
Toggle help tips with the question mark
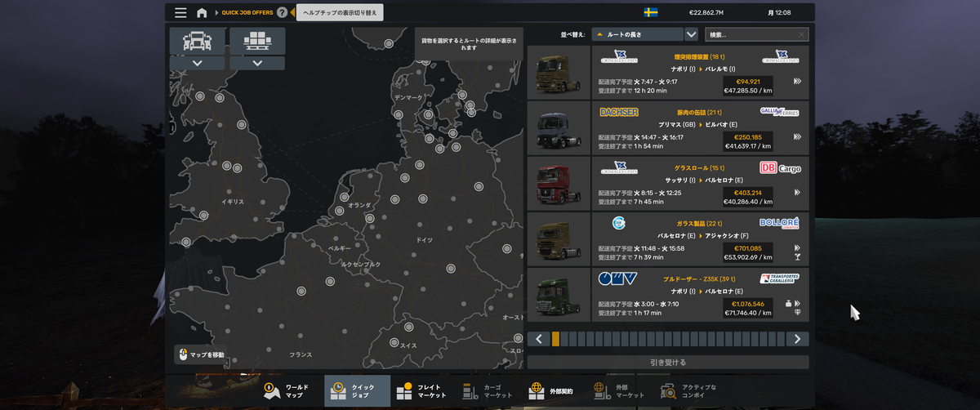pyautogui.click(x=282, y=13)
